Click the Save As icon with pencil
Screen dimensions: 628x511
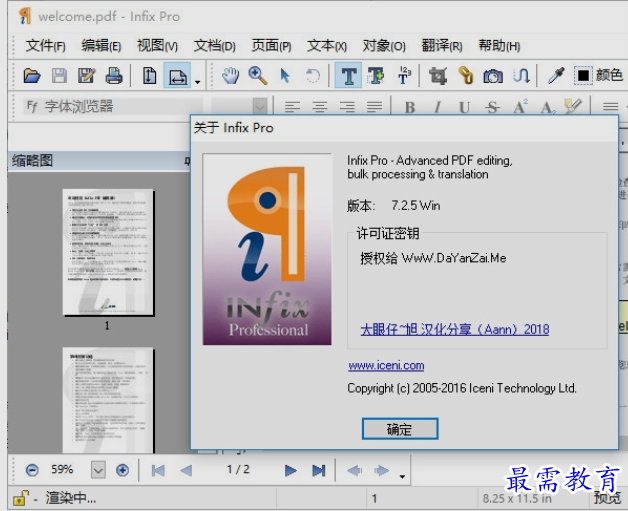(x=87, y=75)
